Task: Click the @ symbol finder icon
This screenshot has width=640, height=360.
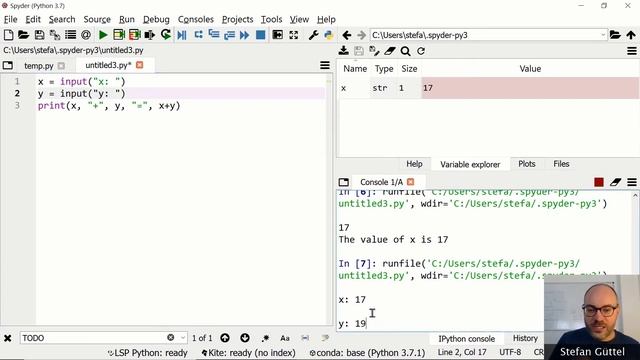Action: [x=86, y=35]
